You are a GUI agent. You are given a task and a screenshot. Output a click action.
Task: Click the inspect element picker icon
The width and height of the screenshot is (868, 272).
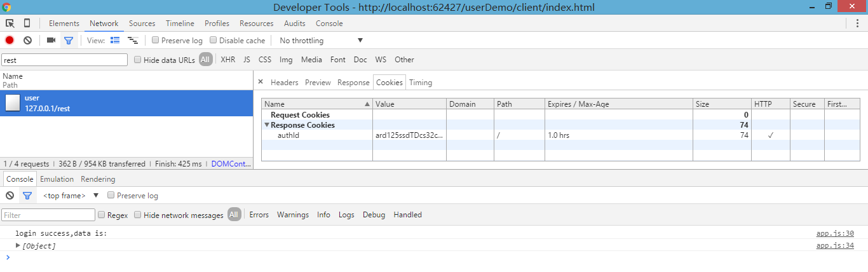pos(10,24)
